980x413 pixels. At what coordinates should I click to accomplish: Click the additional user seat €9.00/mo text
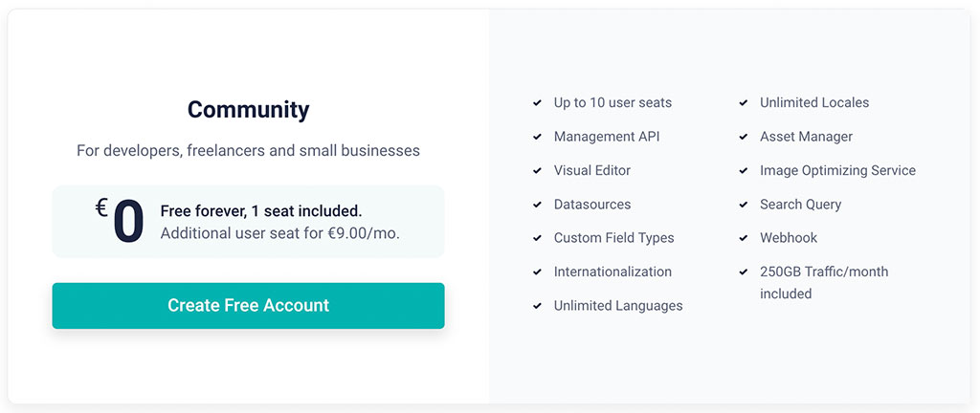(279, 233)
